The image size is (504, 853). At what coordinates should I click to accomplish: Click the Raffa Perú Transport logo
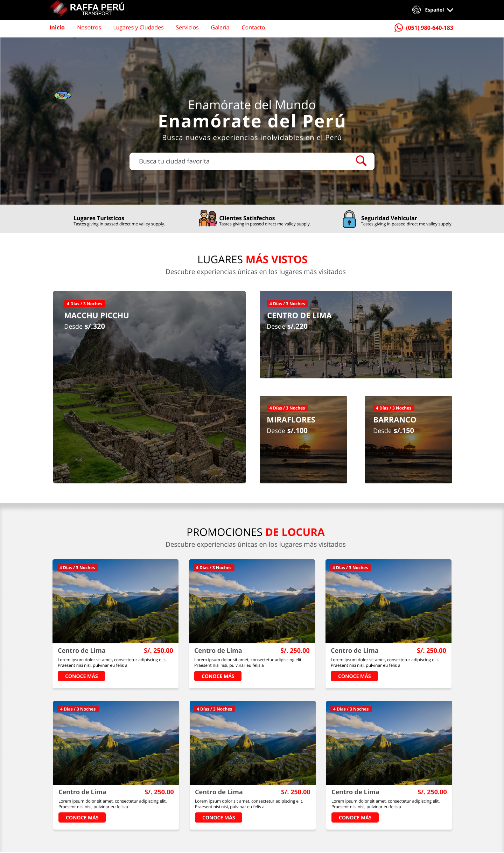87,9
